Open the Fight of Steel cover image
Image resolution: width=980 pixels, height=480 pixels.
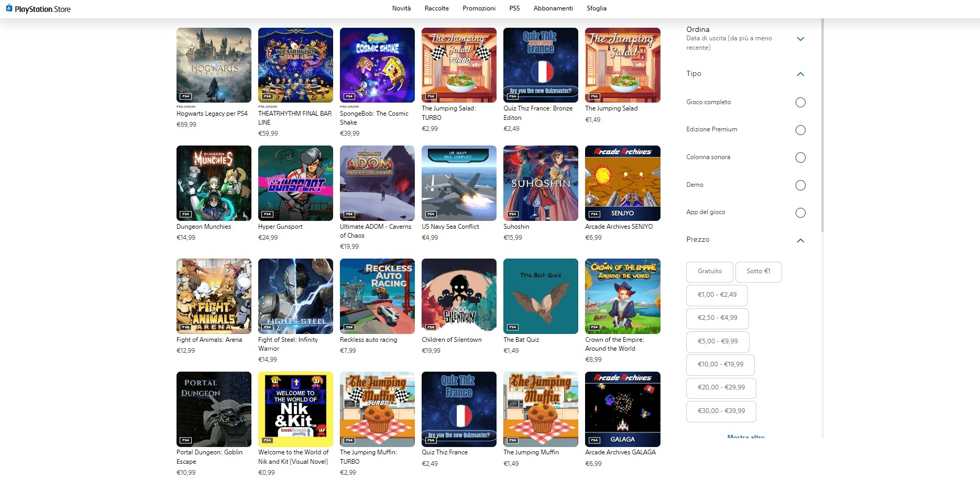point(295,296)
